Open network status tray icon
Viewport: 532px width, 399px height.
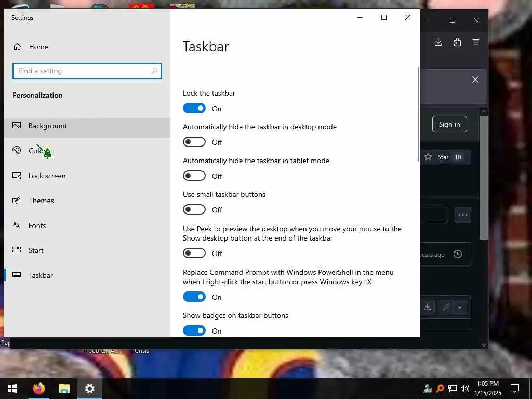tap(453, 389)
